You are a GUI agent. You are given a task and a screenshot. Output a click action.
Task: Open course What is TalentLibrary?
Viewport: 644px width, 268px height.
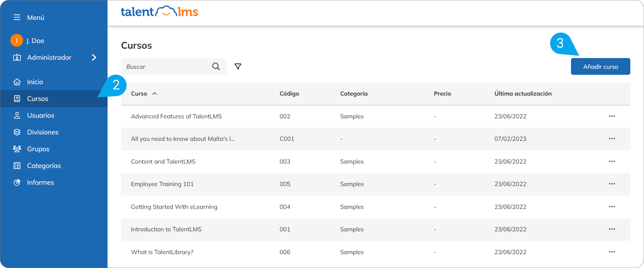tap(162, 252)
